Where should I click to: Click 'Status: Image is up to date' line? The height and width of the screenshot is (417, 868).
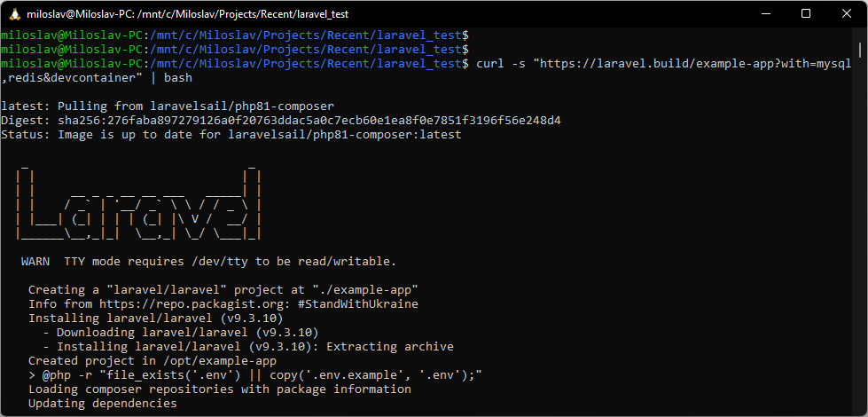231,135
